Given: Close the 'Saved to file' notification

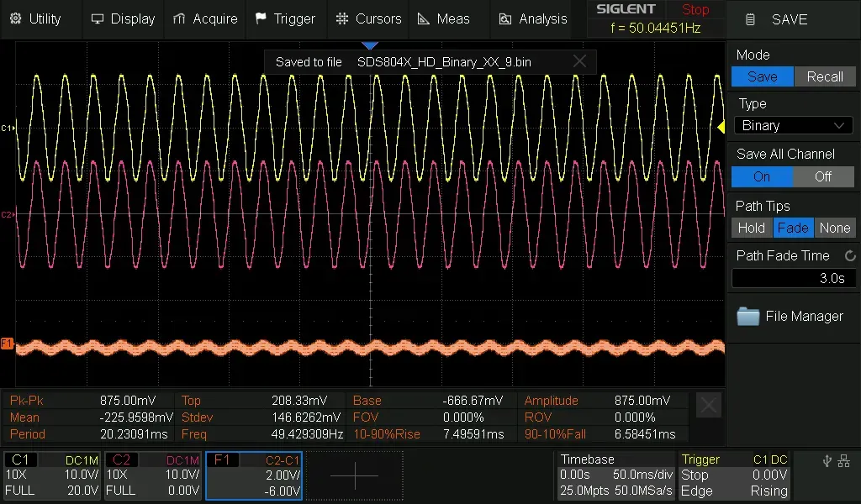Looking at the screenshot, I should (579, 61).
